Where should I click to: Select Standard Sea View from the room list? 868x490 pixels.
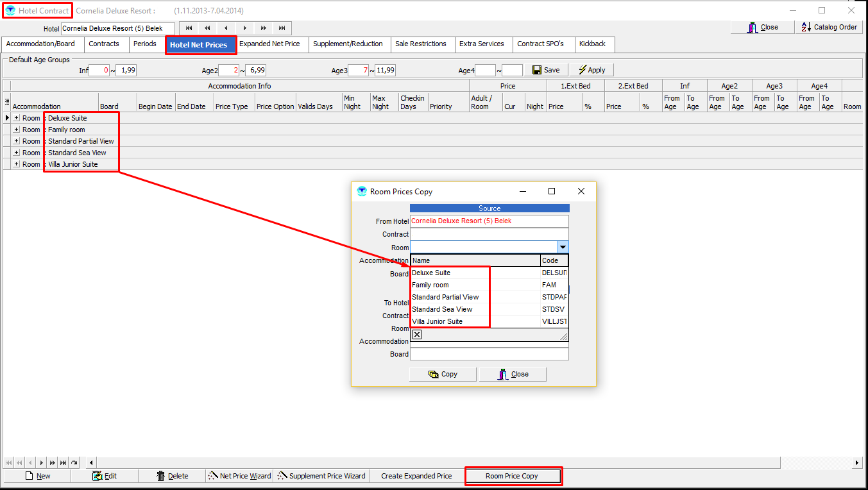pyautogui.click(x=442, y=309)
